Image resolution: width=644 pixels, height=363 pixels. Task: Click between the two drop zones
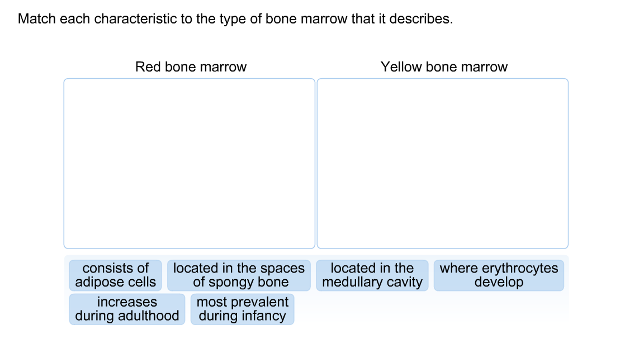tap(316, 164)
